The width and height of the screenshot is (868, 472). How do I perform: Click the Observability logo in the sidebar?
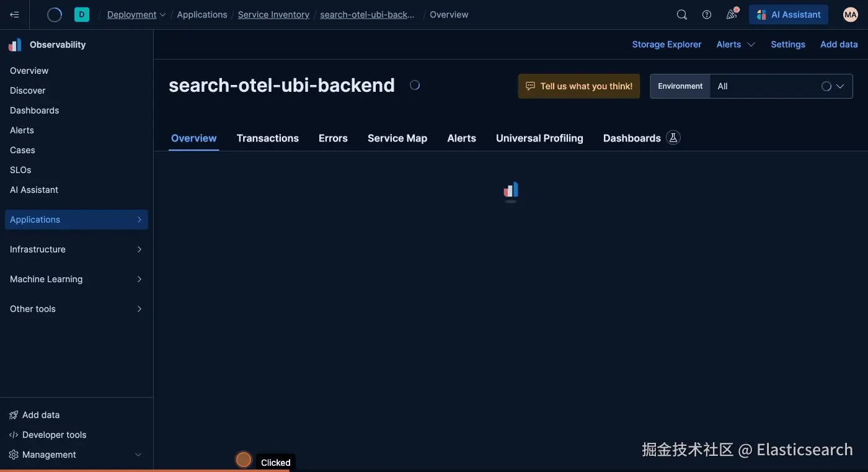(15, 45)
